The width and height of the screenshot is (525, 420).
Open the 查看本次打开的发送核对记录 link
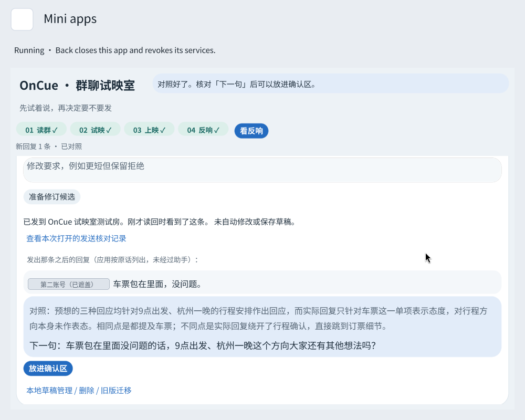[76, 238]
